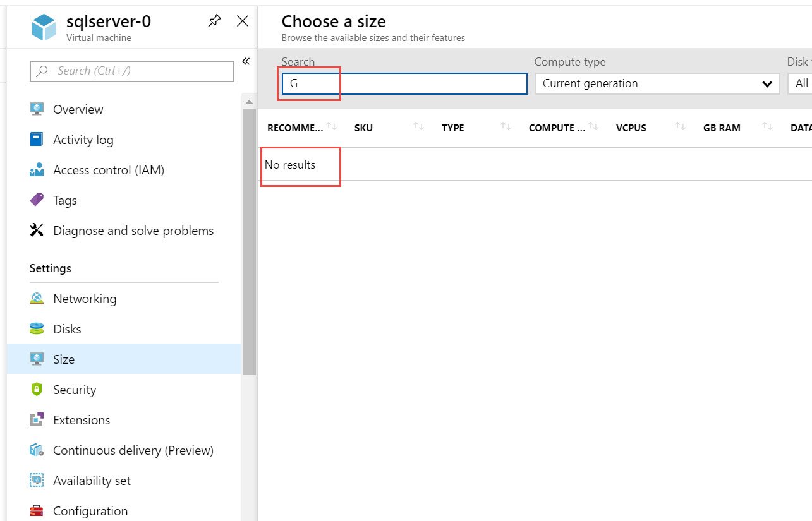
Task: Click the Choose a size heading
Action: click(334, 21)
